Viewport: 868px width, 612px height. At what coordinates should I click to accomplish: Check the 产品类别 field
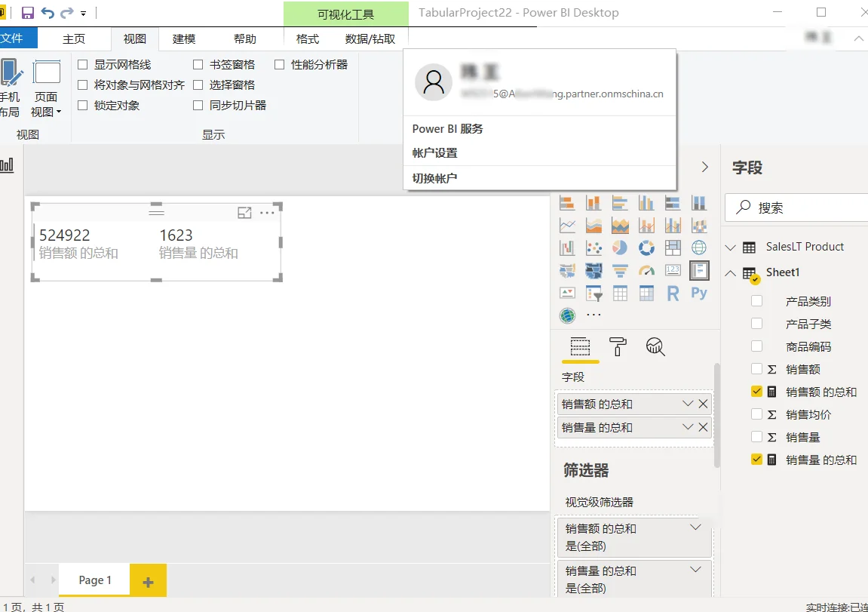[x=756, y=301]
